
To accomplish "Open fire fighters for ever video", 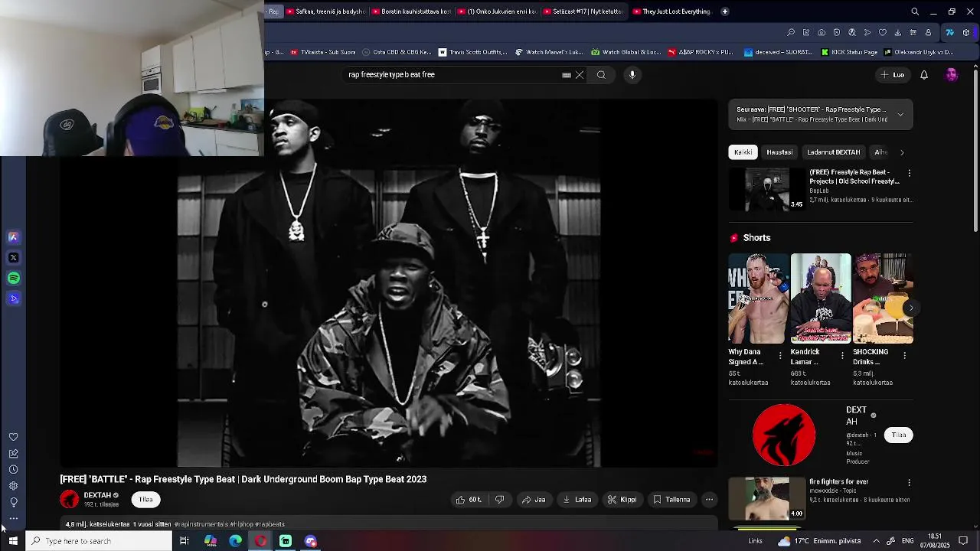I will pyautogui.click(x=767, y=499).
